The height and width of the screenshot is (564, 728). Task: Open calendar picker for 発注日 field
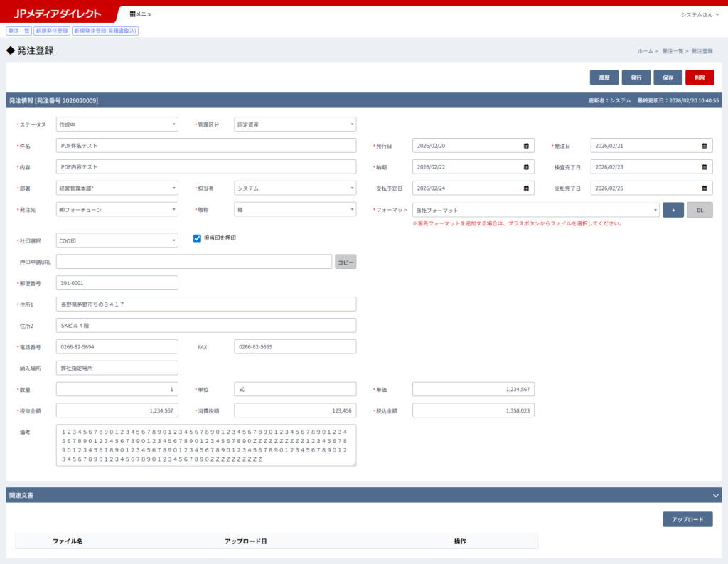pyautogui.click(x=705, y=146)
